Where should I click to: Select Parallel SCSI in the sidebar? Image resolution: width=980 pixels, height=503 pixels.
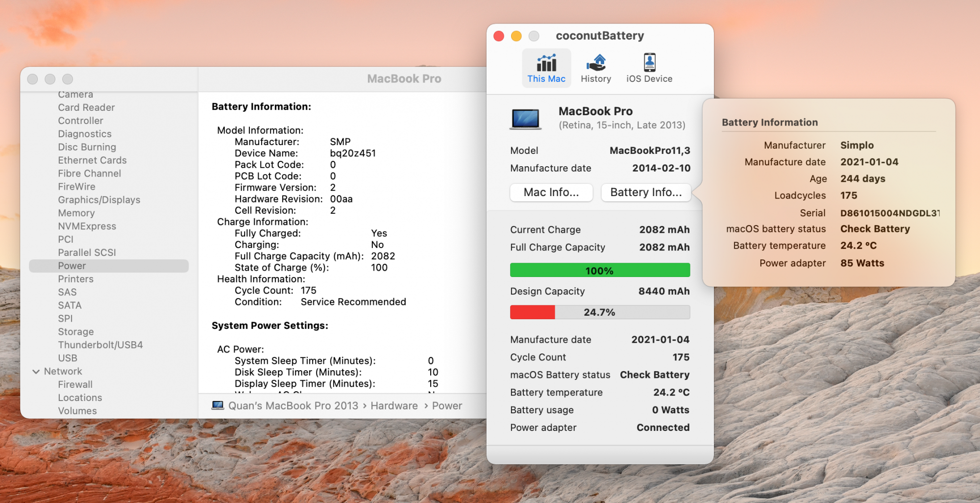pyautogui.click(x=87, y=252)
